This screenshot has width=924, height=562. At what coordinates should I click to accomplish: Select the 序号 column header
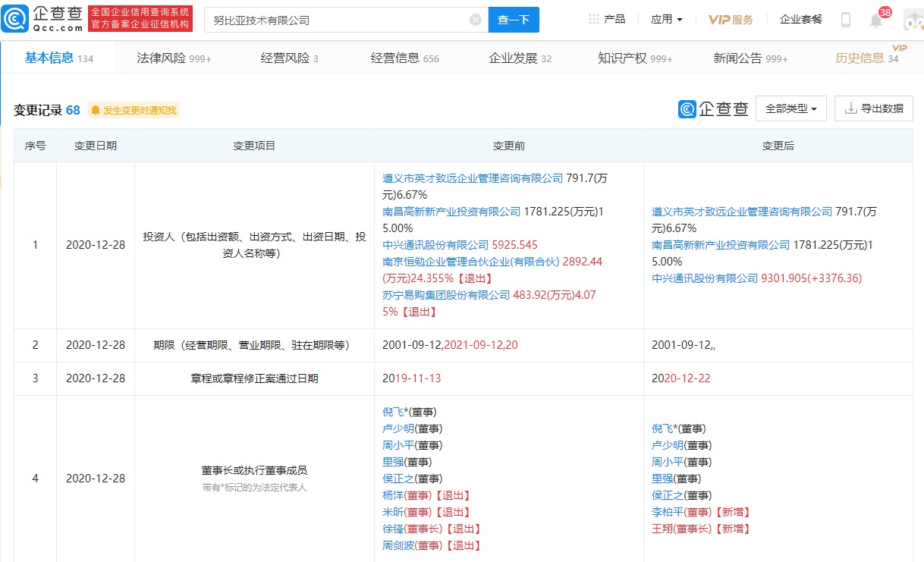pos(36,146)
